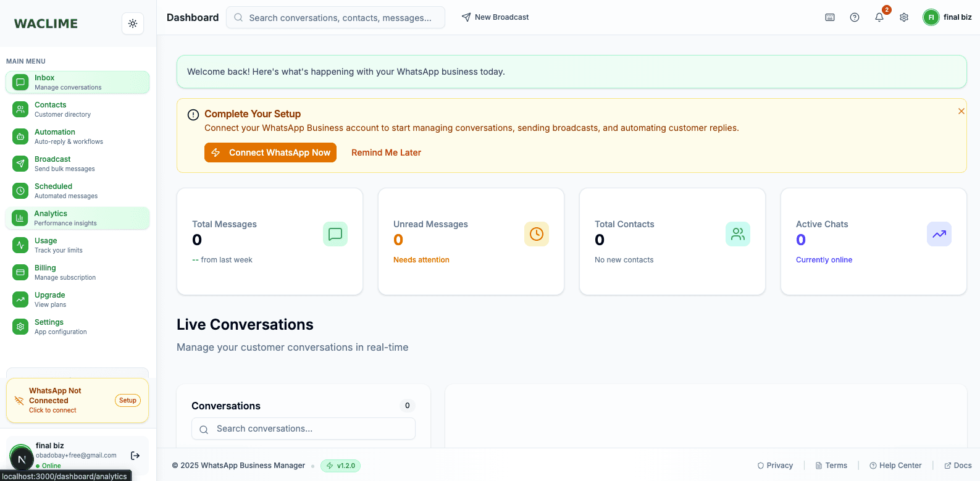Click the No new contacts text
Viewport: 980px width, 481px height.
[x=624, y=260]
